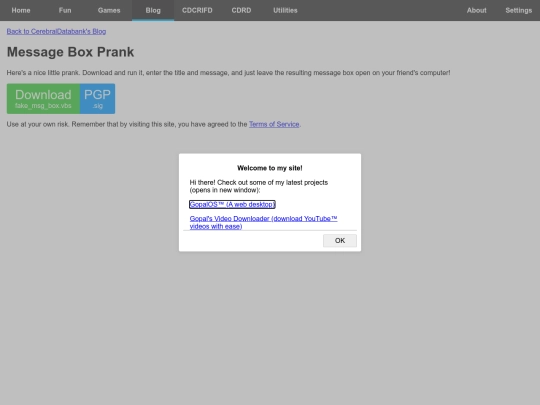The height and width of the screenshot is (405, 540).
Task: Click the Message Box Prank heading
Action: (x=70, y=52)
